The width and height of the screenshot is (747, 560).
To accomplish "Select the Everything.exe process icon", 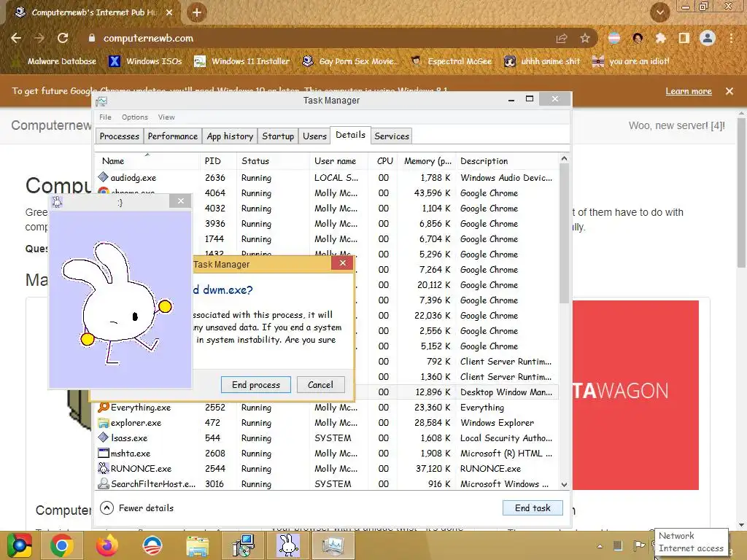I will (104, 407).
